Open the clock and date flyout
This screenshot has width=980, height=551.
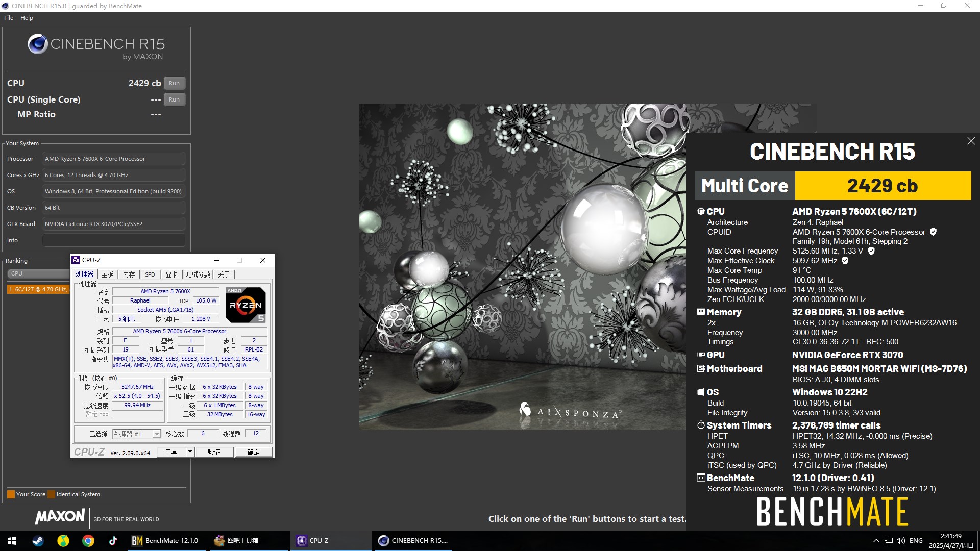coord(951,541)
